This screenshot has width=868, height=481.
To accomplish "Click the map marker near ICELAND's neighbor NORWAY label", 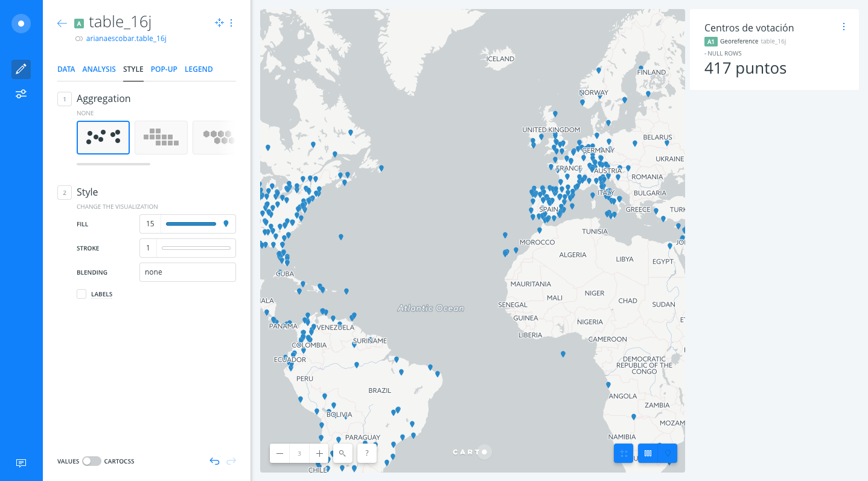I will point(582,103).
